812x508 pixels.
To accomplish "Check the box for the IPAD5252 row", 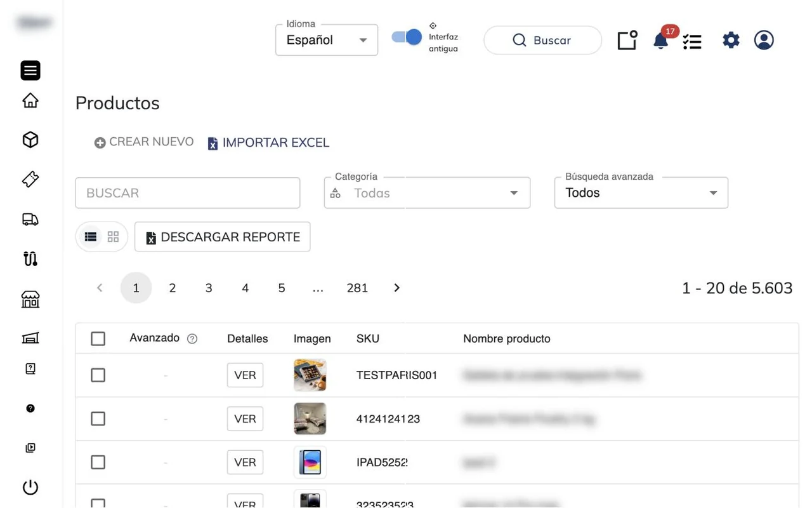I will 98,462.
